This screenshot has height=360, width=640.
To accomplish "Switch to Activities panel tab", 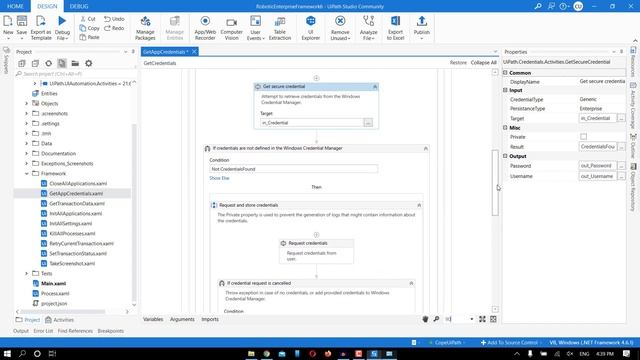I will pyautogui.click(x=60, y=320).
